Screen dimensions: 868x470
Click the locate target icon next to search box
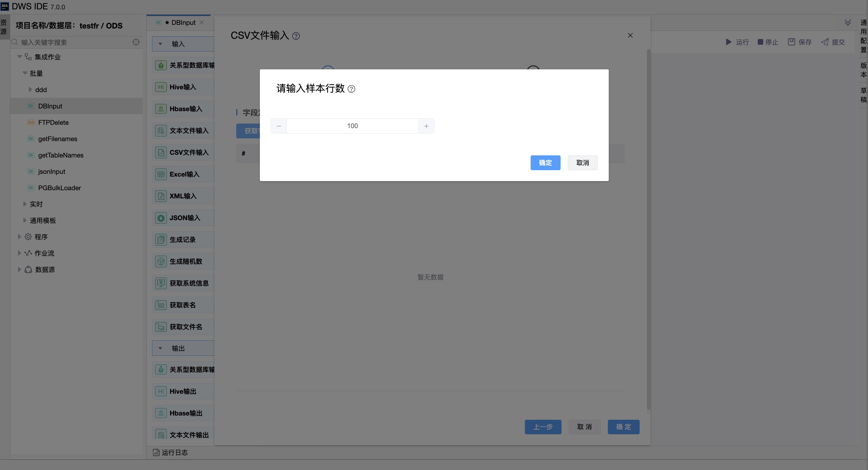coord(136,42)
